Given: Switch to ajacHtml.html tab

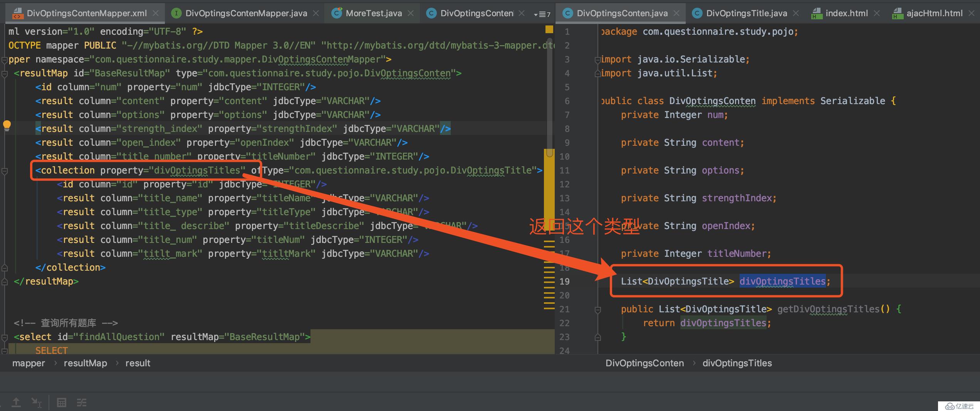Looking at the screenshot, I should pyautogui.click(x=935, y=13).
